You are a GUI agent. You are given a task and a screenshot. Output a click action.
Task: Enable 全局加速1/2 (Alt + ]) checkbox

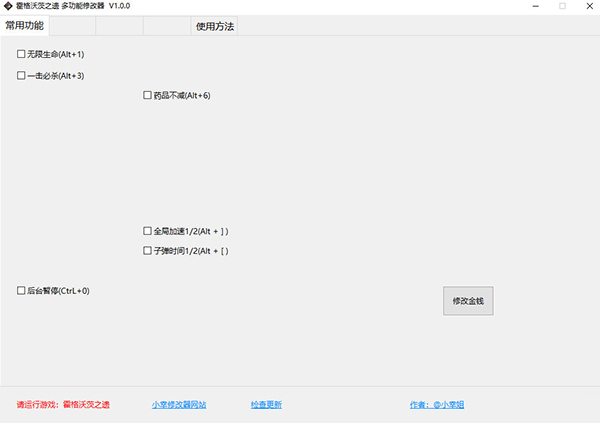pyautogui.click(x=147, y=231)
